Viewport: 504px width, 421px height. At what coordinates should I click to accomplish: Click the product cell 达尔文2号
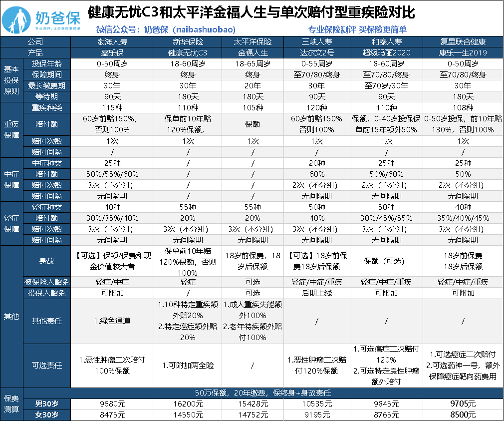coord(316,53)
